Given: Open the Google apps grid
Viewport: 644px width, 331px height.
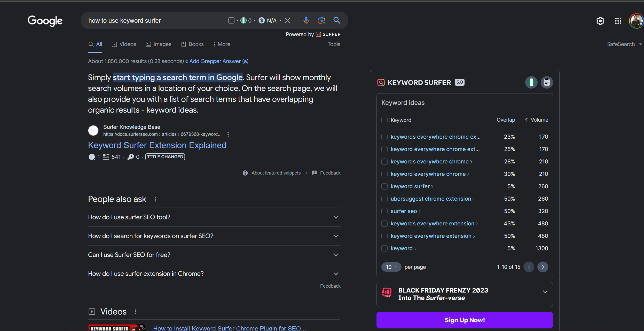Looking at the screenshot, I should click(x=618, y=21).
